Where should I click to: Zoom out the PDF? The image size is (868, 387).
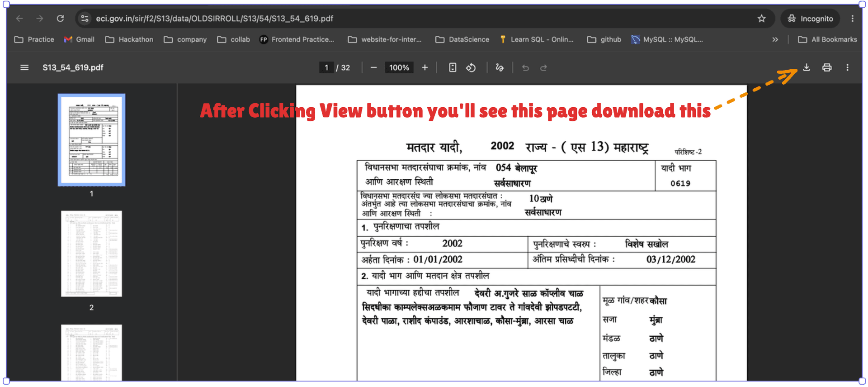click(x=373, y=67)
